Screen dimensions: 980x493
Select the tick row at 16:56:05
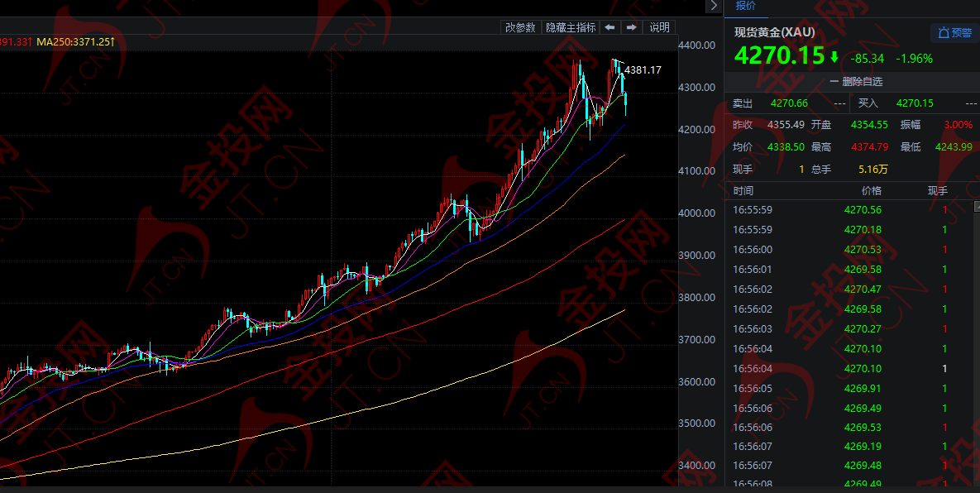(x=849, y=388)
